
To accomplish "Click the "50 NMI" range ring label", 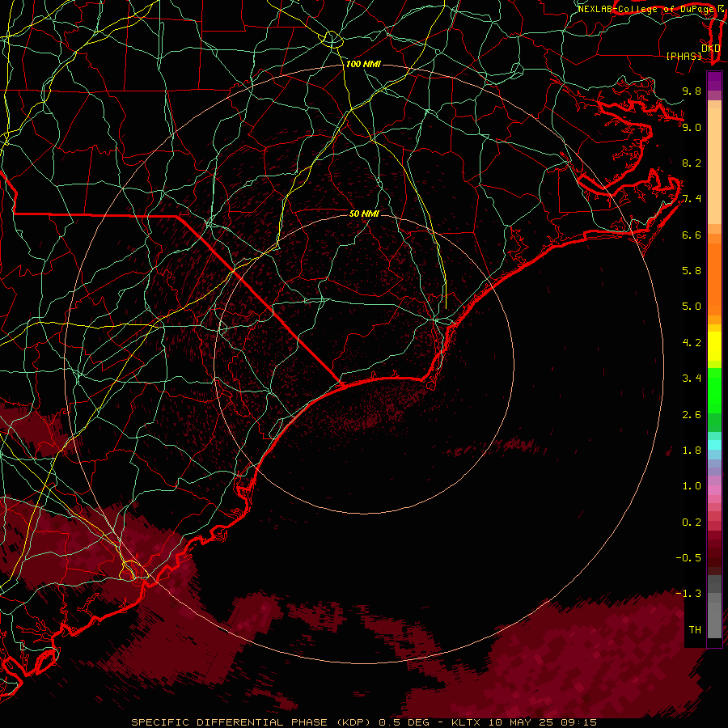I will click(364, 214).
